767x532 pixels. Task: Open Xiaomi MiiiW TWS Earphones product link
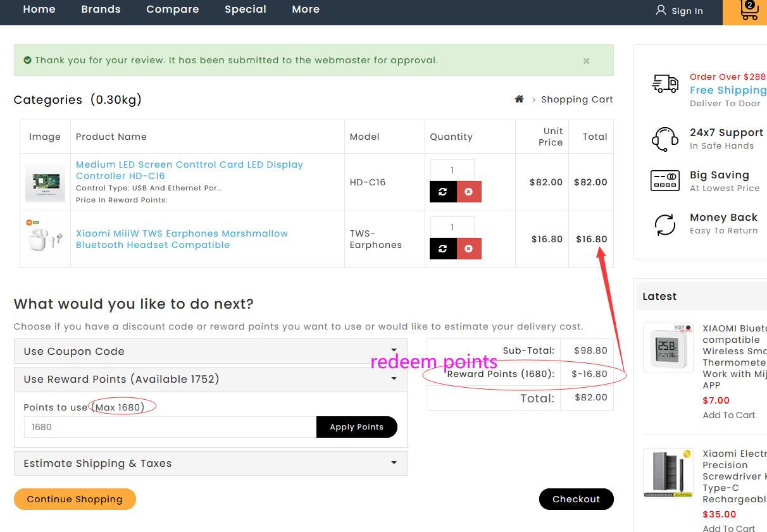[x=182, y=239]
